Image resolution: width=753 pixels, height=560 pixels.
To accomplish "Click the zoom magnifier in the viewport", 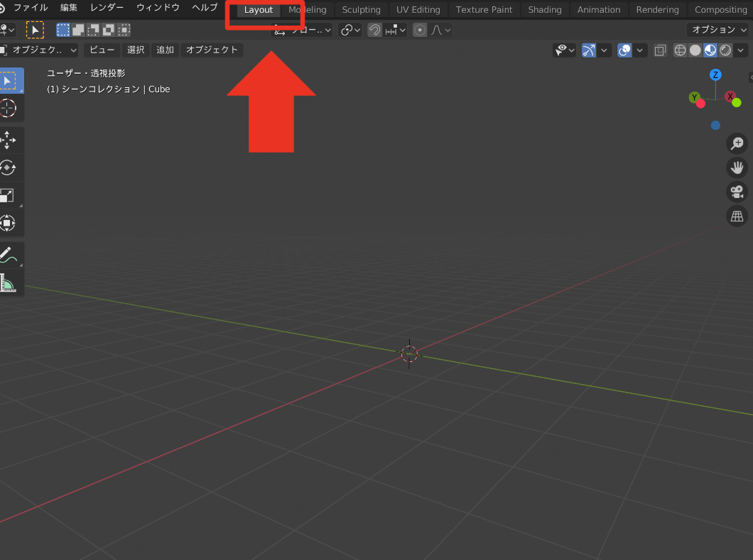I will pos(737,143).
